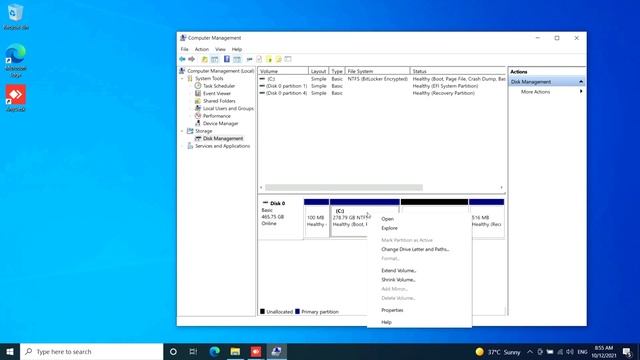Select Local Users and Groups node
The height and width of the screenshot is (360, 640).
click(x=228, y=108)
